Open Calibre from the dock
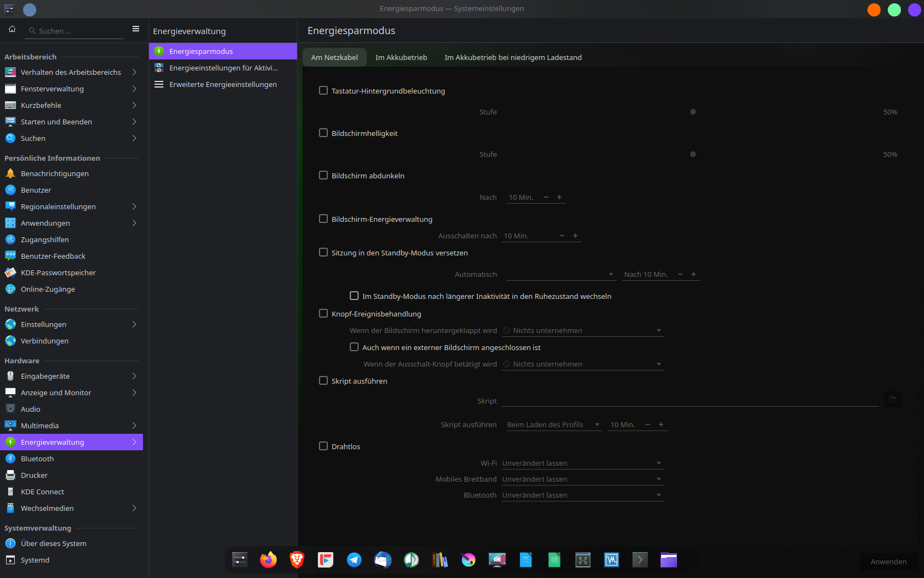 pyautogui.click(x=439, y=560)
